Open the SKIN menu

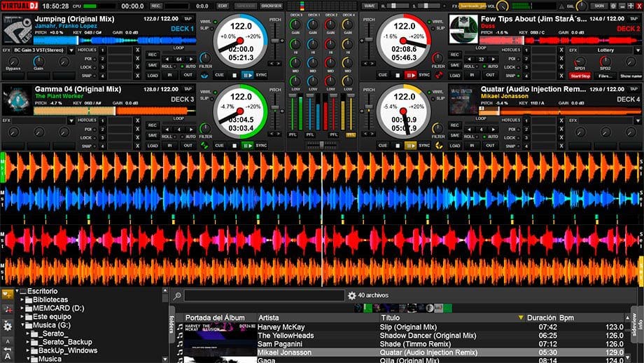(599, 6)
